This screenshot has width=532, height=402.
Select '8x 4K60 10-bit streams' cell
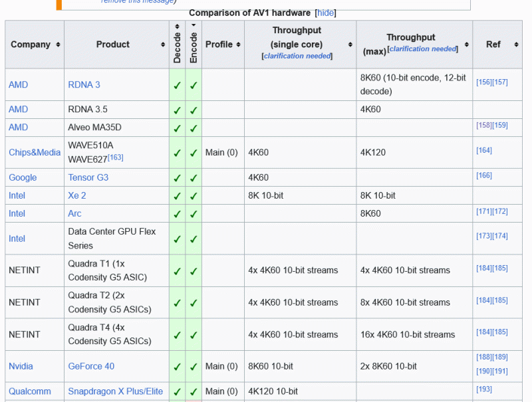[414, 302]
